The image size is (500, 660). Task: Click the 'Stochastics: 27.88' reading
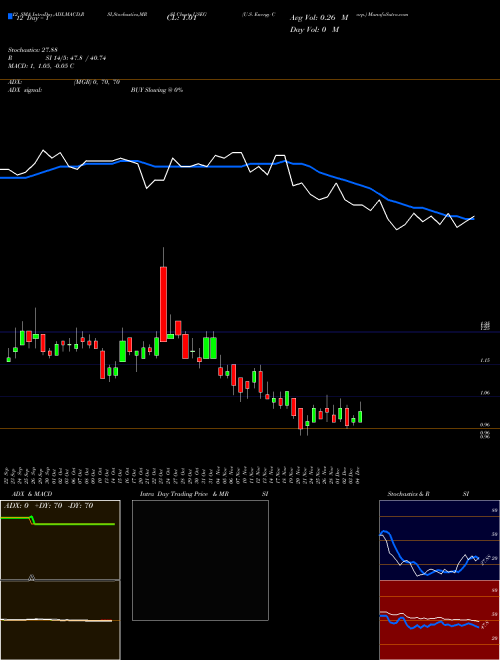pos(32,50)
